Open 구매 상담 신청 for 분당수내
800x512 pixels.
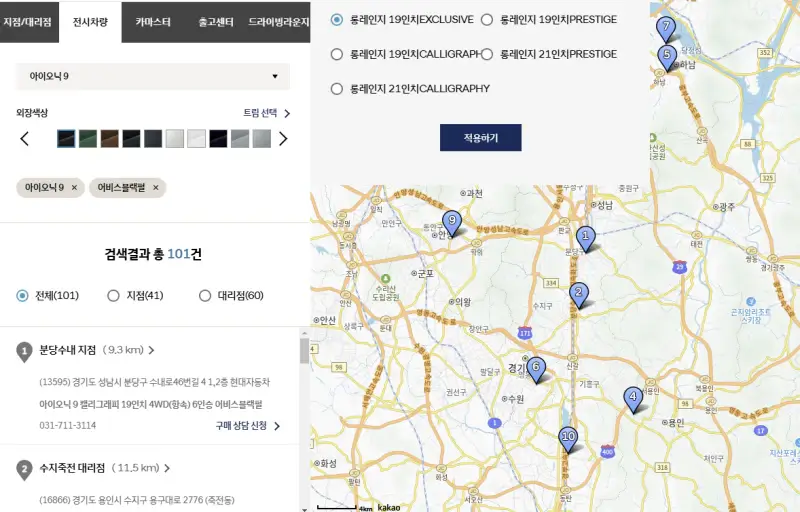coord(247,426)
